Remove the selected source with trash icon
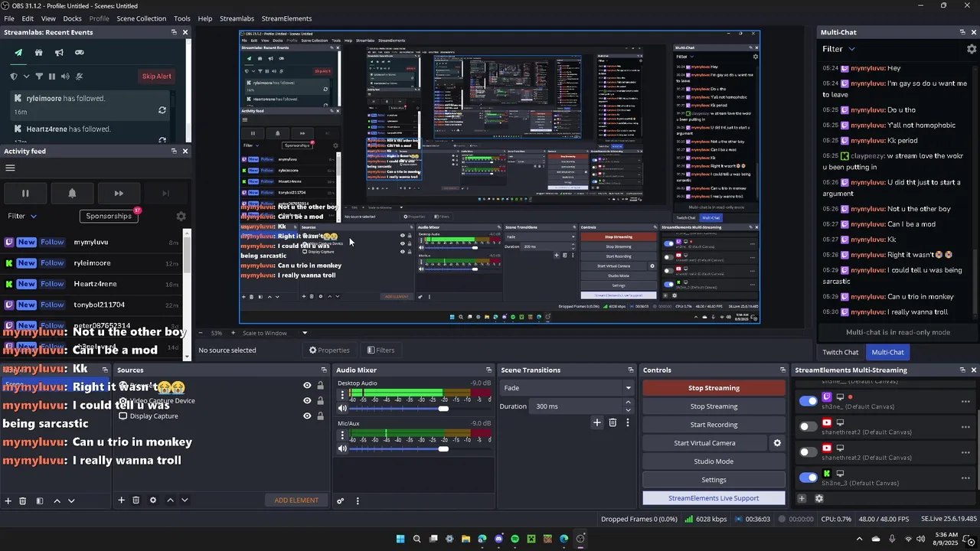The height and width of the screenshot is (551, 980). click(136, 500)
